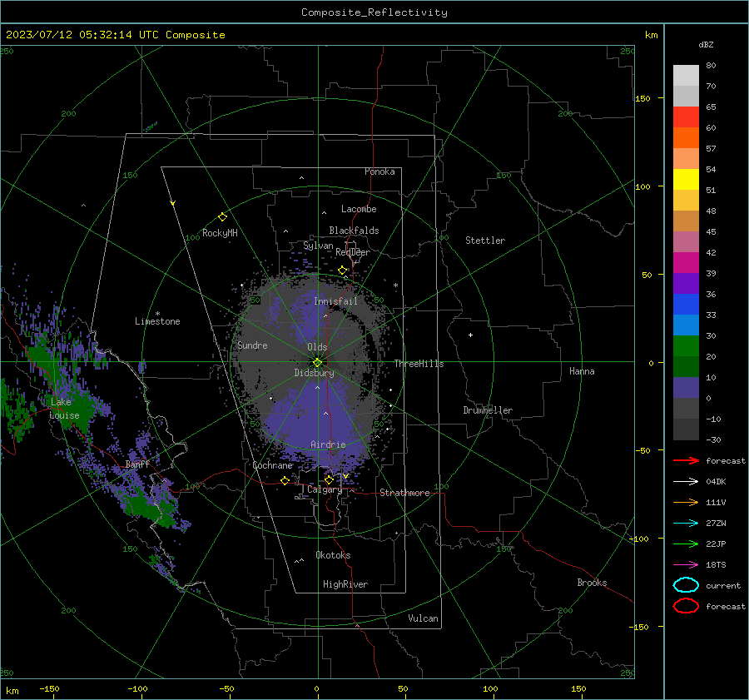The height and width of the screenshot is (700, 749).
Task: Pick the bright green 20–30 dBZ swatch
Action: (x=686, y=346)
